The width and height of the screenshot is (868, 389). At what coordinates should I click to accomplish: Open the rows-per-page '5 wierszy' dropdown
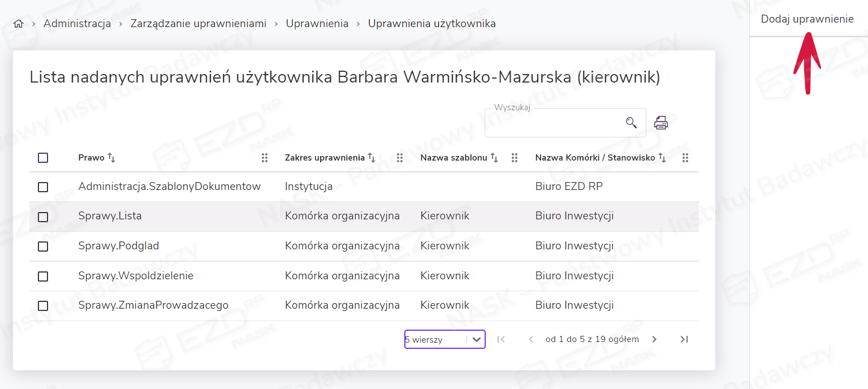444,339
